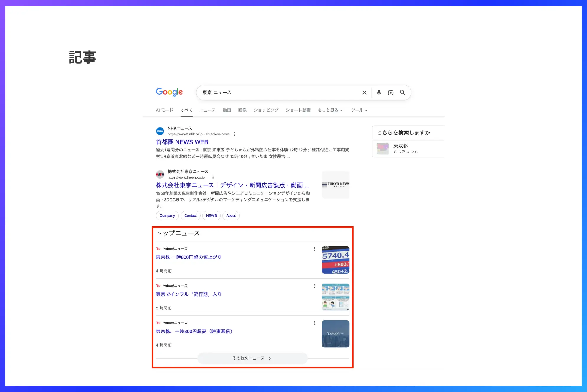The width and height of the screenshot is (587, 392).
Task: Open three-dot menu for インフル流行期 article
Action: click(314, 286)
